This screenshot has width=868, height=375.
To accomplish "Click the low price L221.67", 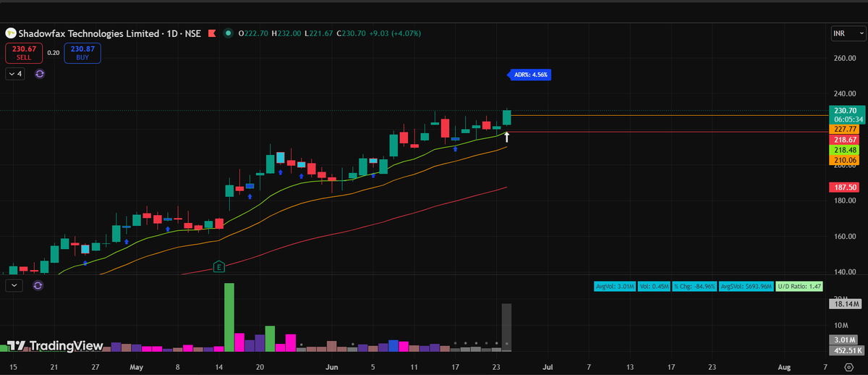I will pos(318,33).
